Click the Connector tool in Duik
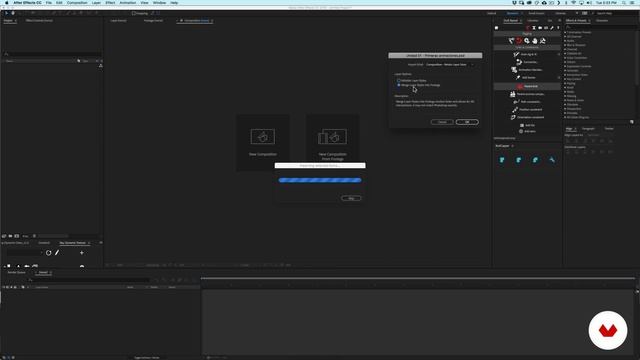The height and width of the screenshot is (360, 640). click(x=527, y=62)
